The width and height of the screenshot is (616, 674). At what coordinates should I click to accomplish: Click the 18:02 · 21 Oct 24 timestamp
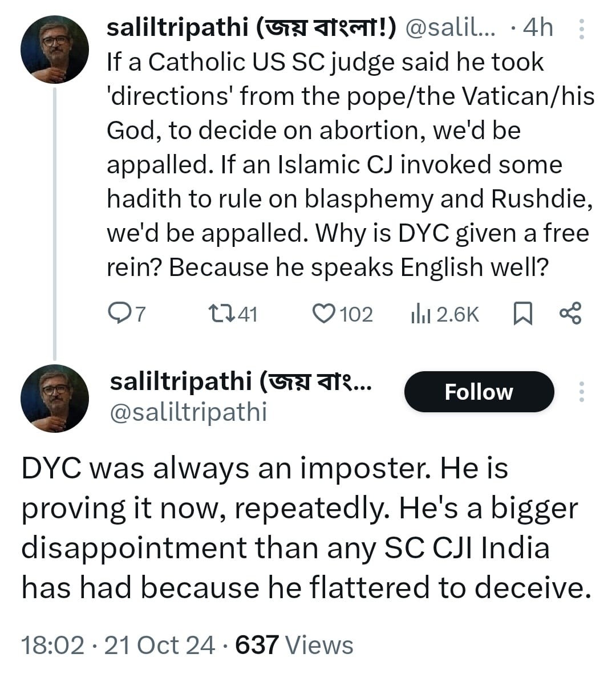118,645
